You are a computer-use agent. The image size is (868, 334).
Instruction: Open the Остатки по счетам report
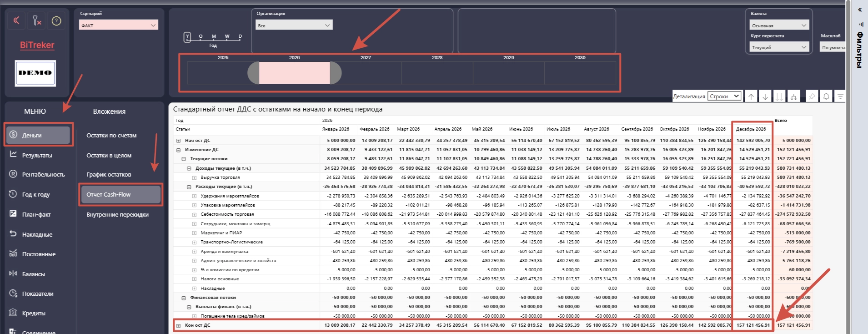coord(111,135)
